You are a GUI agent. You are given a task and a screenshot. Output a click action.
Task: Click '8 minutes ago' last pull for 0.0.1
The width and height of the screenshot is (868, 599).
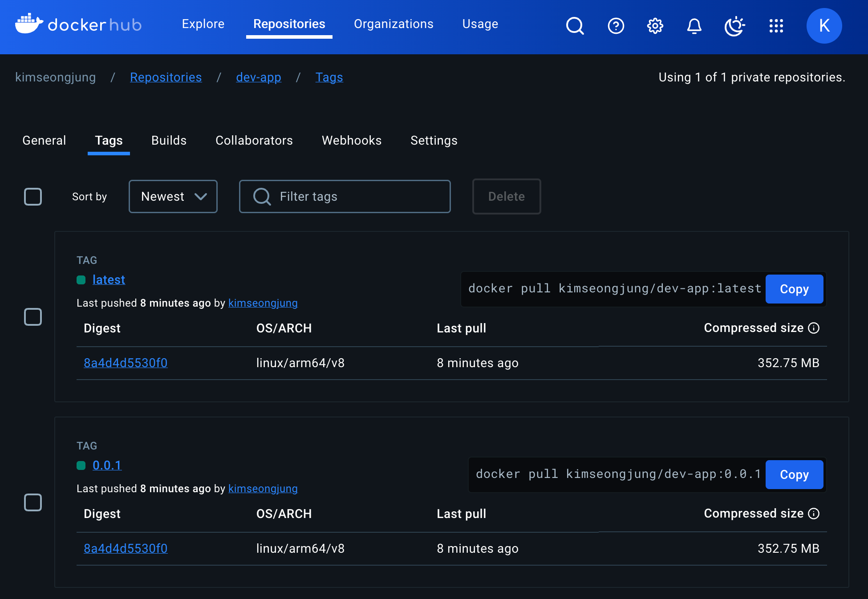pyautogui.click(x=478, y=549)
